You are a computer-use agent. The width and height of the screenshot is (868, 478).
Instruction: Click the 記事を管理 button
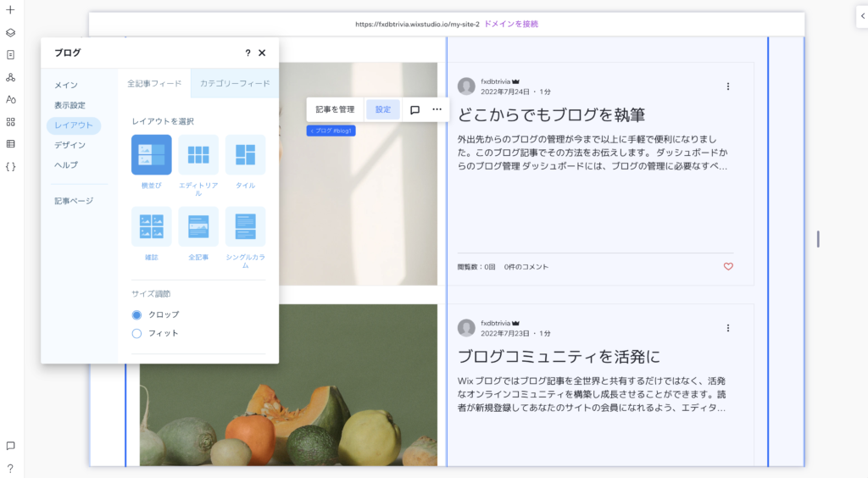pos(335,109)
